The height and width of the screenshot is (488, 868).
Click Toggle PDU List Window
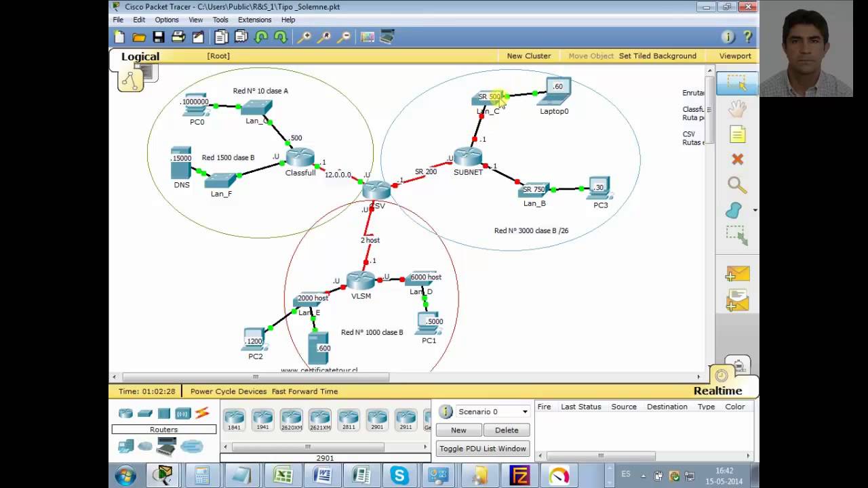483,449
